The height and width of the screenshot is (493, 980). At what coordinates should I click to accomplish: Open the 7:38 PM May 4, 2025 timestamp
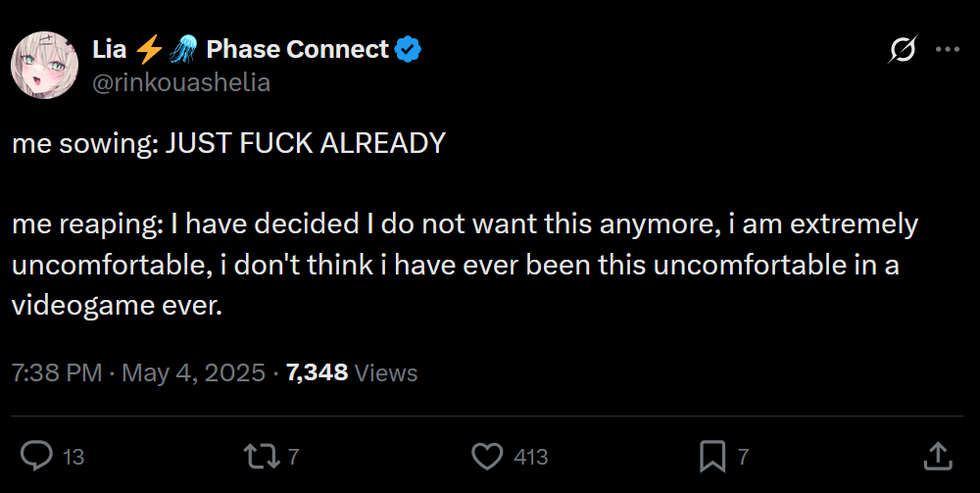click(138, 372)
